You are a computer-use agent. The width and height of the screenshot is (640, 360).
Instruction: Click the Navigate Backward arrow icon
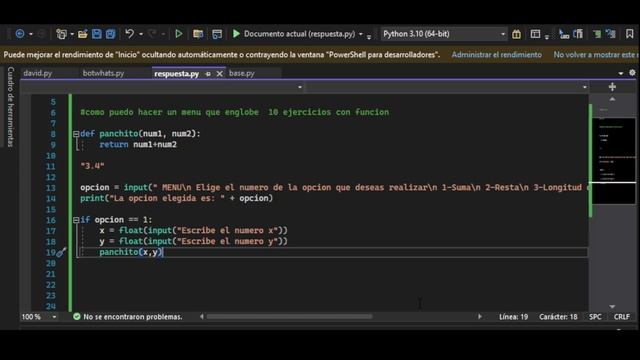point(20,34)
